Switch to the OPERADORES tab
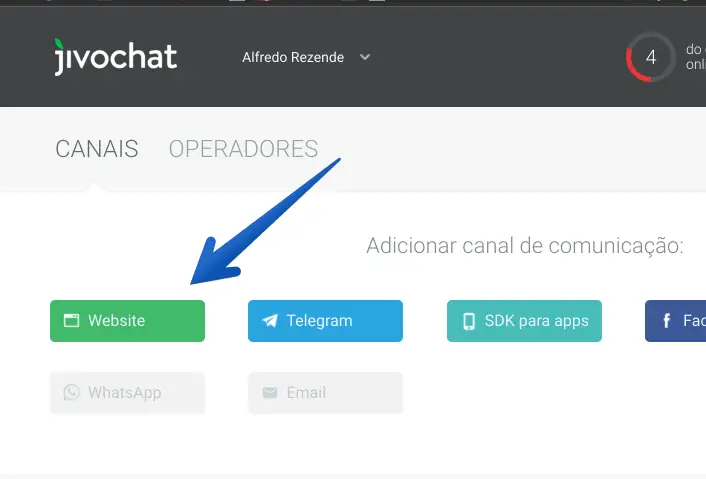Viewport: 706px width, 479px height. (243, 149)
